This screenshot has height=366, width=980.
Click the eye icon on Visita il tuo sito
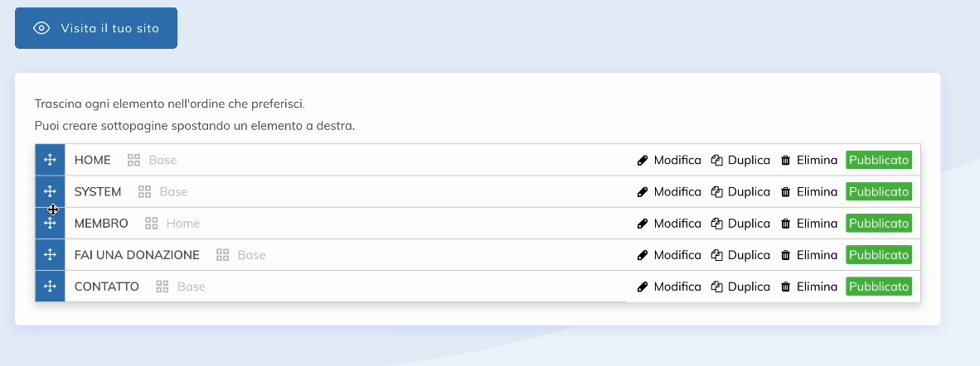[x=41, y=28]
